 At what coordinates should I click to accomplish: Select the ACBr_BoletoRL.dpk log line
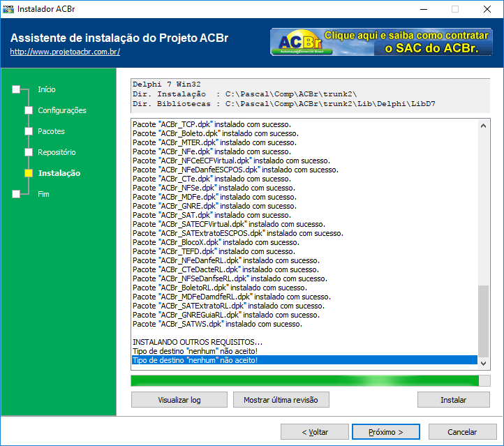tap(304, 288)
